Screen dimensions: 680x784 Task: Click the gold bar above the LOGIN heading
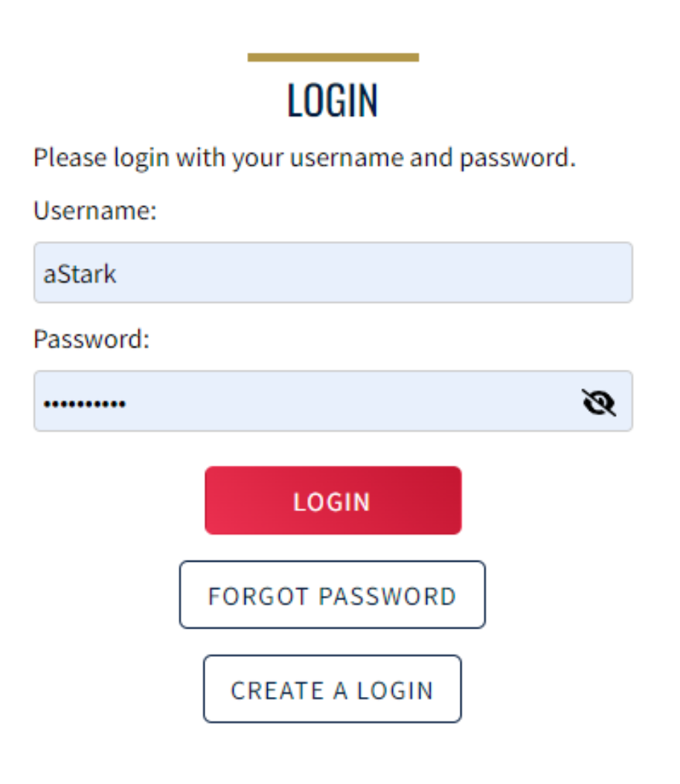click(x=333, y=57)
